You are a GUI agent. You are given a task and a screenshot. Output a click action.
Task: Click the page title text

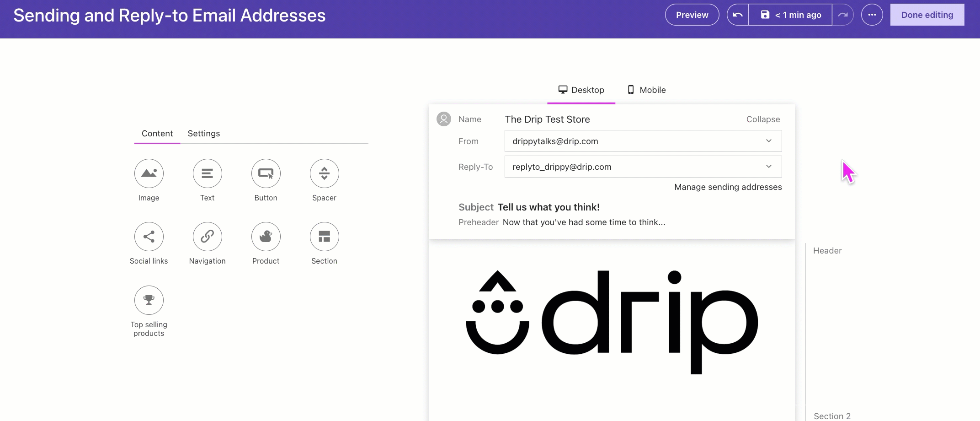[x=170, y=16]
